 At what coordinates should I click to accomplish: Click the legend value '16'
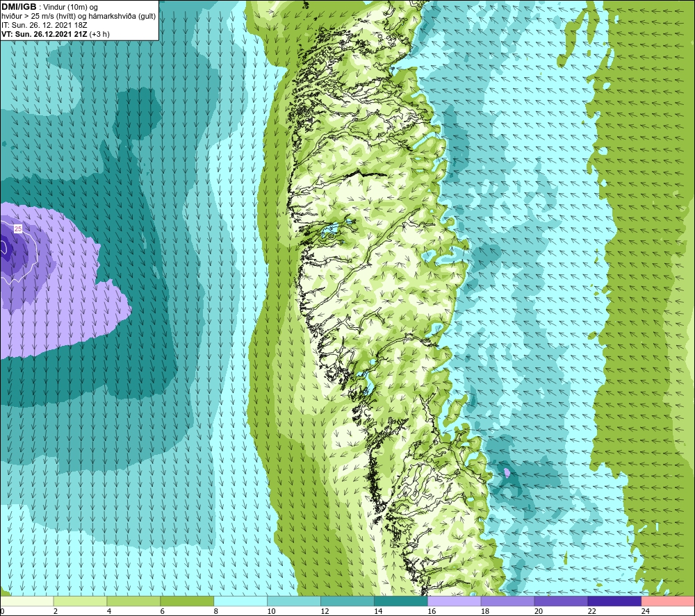[432, 611]
